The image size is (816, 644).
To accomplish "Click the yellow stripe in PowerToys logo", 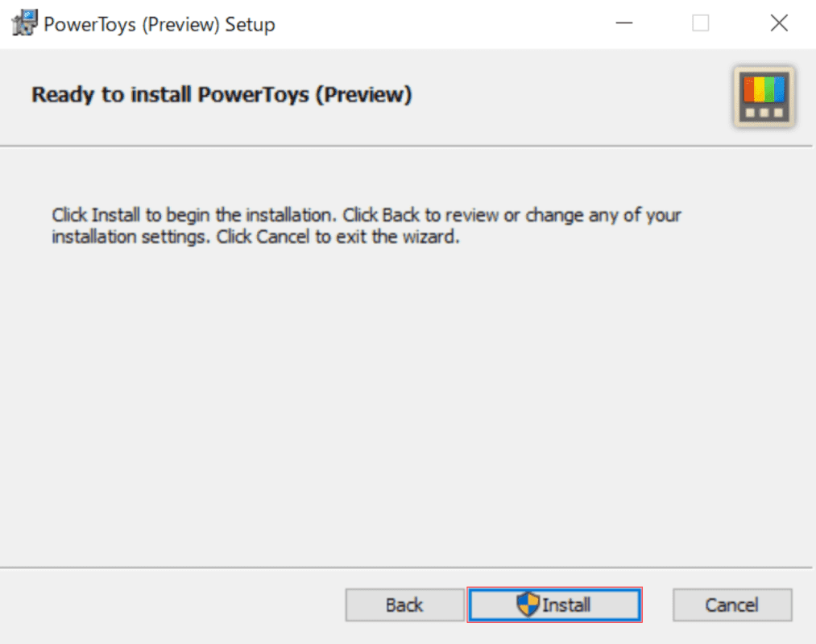I will (759, 89).
